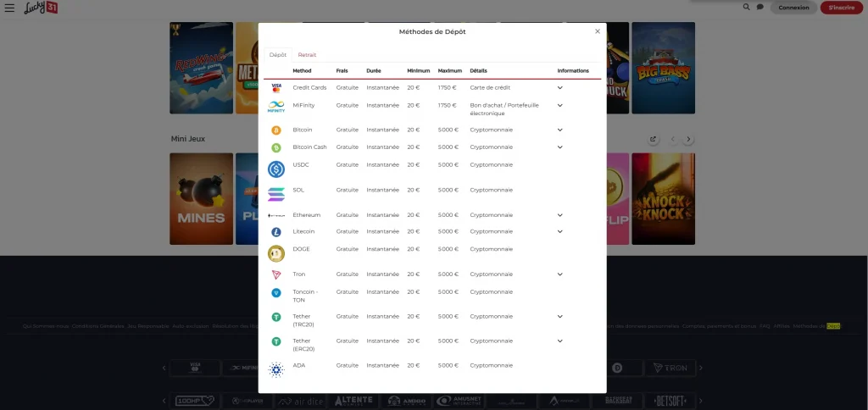868x410 pixels.
Task: Expand Tether (TRC20) information chevron
Action: (559, 316)
